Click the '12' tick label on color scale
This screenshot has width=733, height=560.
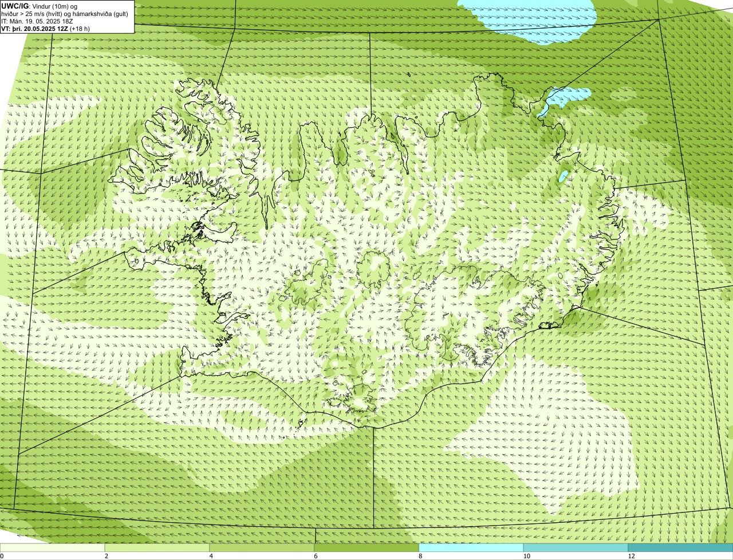pyautogui.click(x=630, y=556)
